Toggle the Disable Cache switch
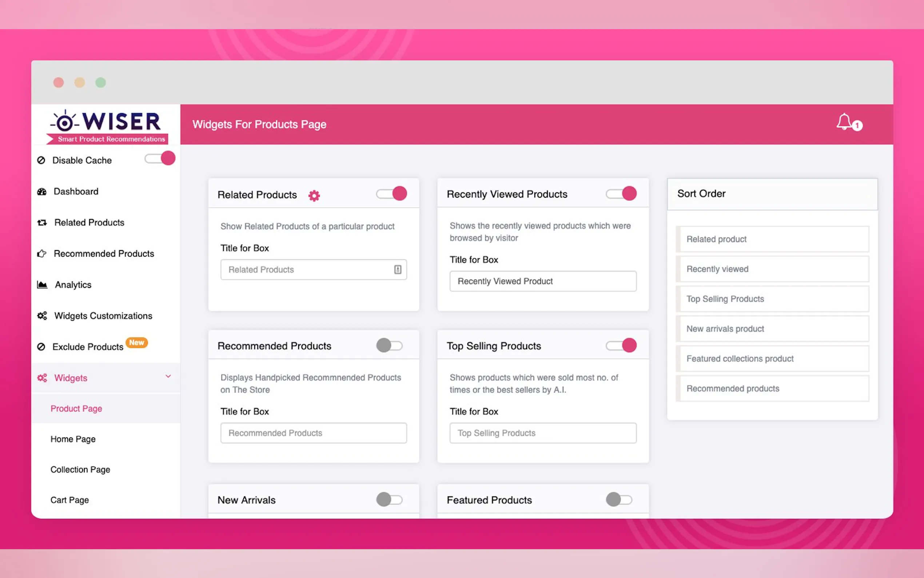Screen dimensions: 924x578 160,158
